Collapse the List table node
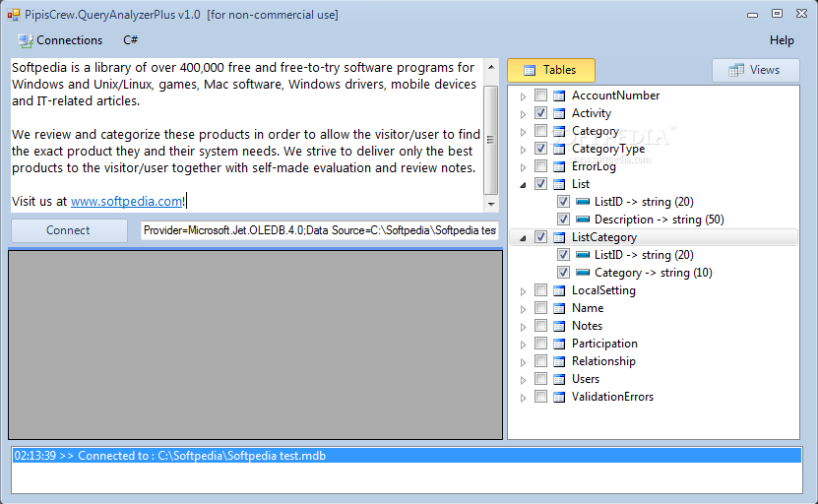Viewport: 818px width, 504px height. click(523, 185)
